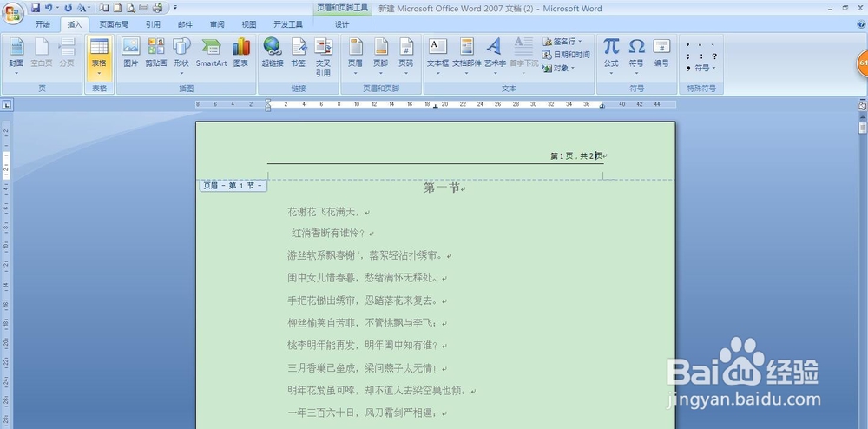Switch to the View (视图) tab

coord(249,24)
